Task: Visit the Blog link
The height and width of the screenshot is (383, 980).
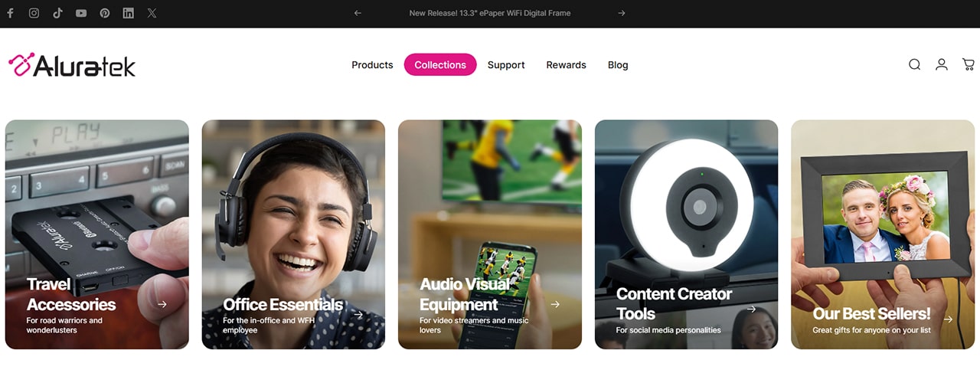Action: tap(618, 65)
